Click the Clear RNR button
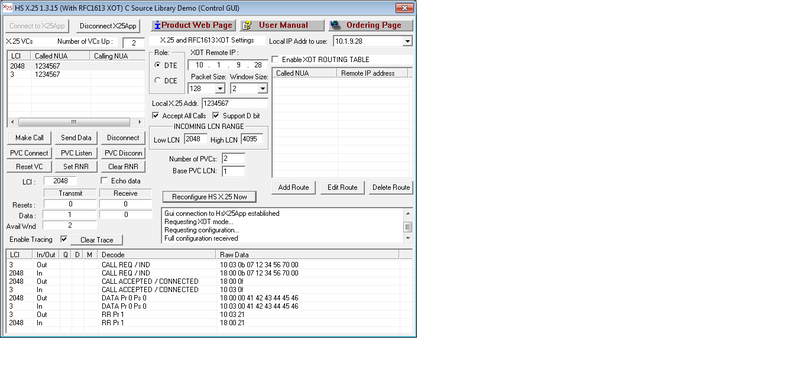Image resolution: width=800 pixels, height=369 pixels. pyautogui.click(x=123, y=167)
